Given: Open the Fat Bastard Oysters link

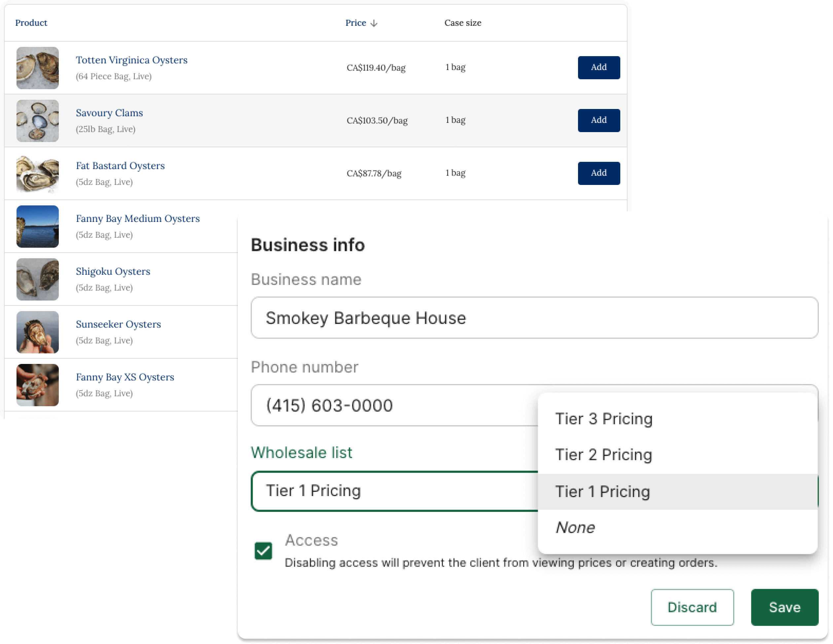Looking at the screenshot, I should click(x=120, y=165).
